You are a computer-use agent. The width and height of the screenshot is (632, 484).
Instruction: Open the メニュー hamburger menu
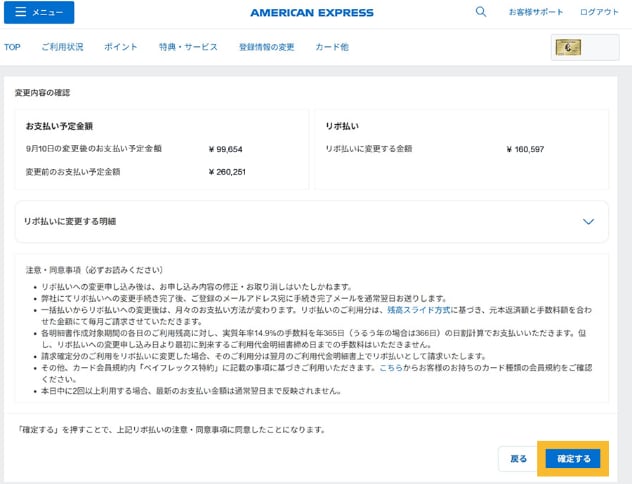coord(38,13)
